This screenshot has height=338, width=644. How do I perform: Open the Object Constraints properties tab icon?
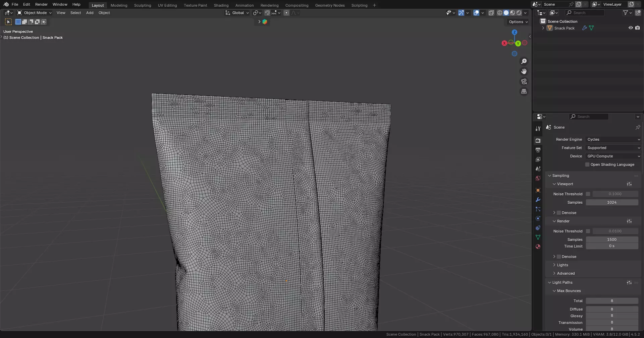click(538, 228)
